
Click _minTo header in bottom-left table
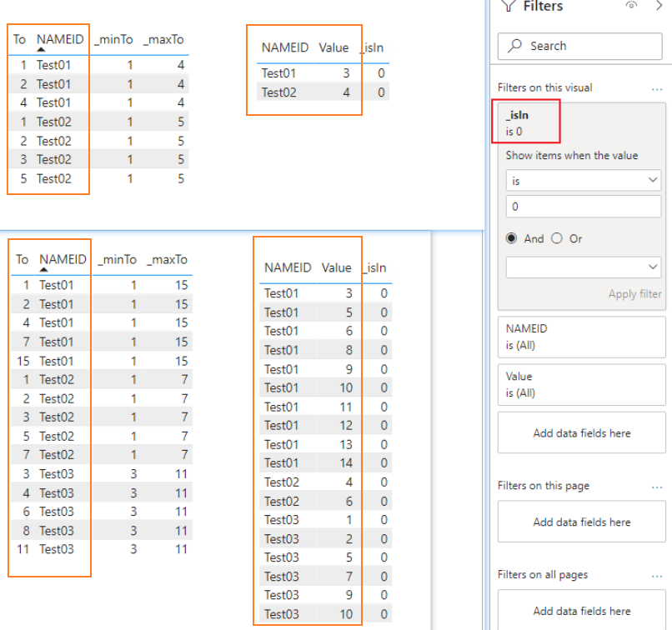117,259
